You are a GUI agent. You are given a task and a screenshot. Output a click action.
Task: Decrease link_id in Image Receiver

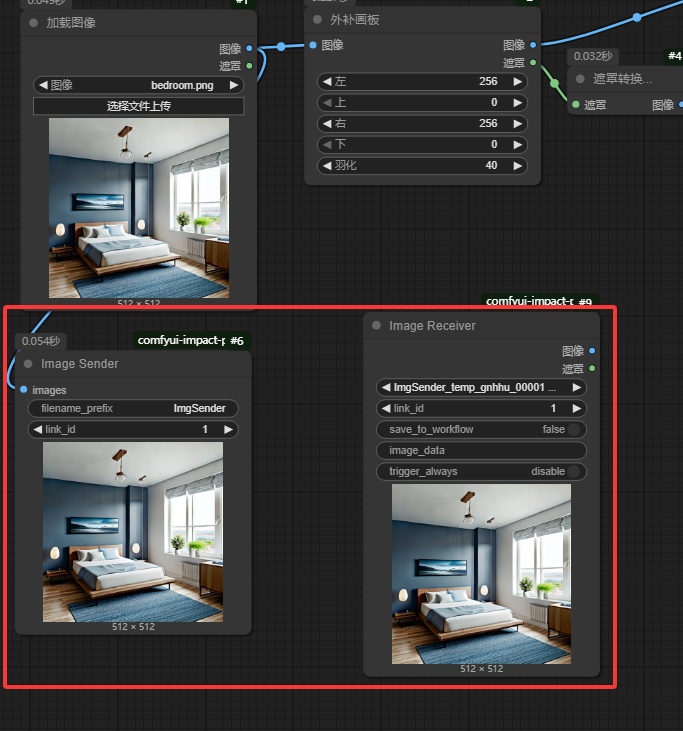[386, 408]
